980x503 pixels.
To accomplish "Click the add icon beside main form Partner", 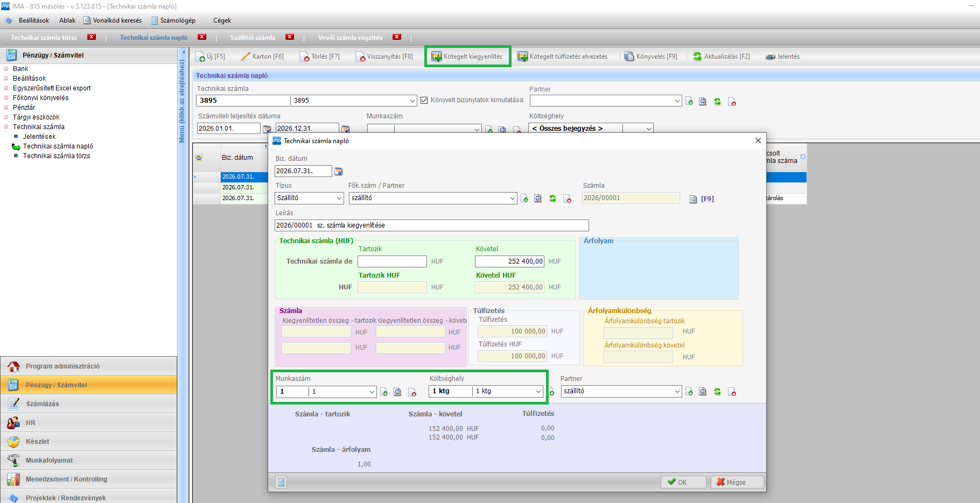I will [689, 101].
